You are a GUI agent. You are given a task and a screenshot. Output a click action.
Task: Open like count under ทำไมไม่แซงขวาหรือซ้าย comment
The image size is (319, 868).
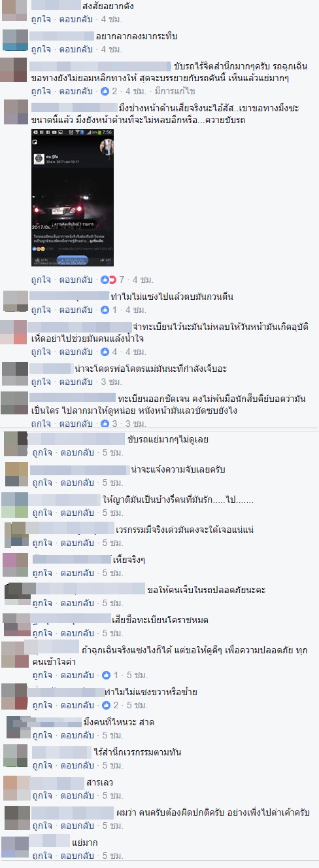(x=110, y=705)
